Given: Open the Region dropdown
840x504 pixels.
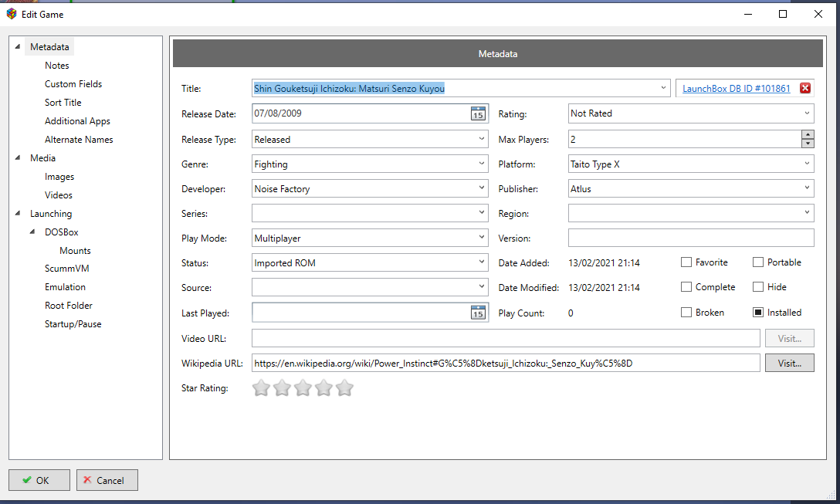Looking at the screenshot, I should tap(690, 213).
